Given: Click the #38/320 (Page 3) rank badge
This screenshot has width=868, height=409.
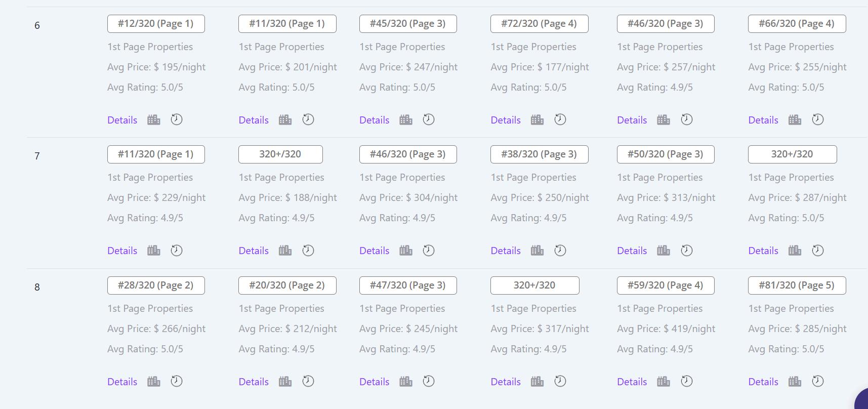Looking at the screenshot, I should (x=540, y=154).
